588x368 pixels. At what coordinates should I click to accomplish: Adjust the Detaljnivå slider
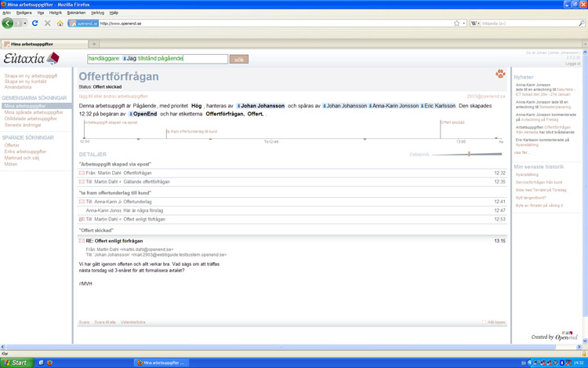point(469,155)
